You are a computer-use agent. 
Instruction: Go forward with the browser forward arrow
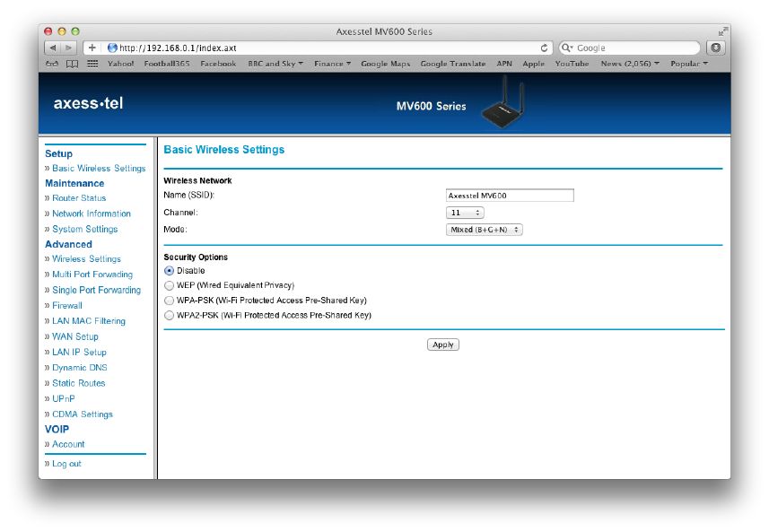click(x=69, y=48)
